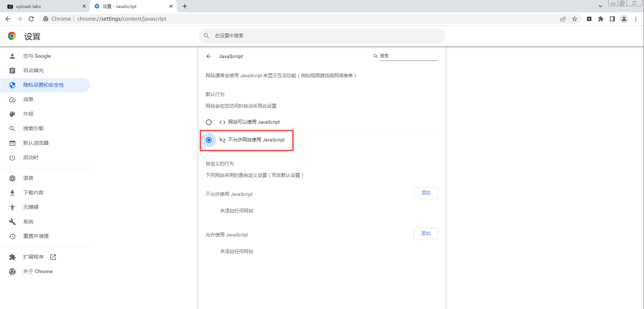Open 隐私设置和安全性 in the sidebar
Image resolution: width=644 pixels, height=309 pixels.
tap(44, 85)
